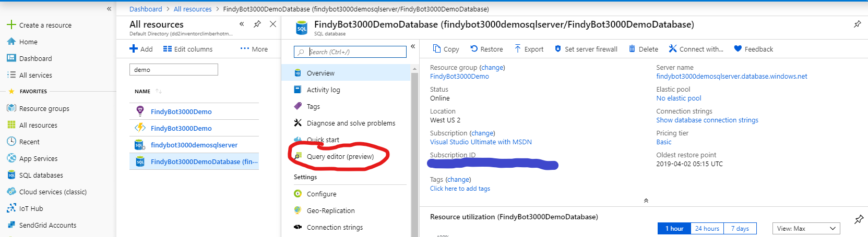
Task: Open IoT Hub in sidebar
Action: pyautogui.click(x=31, y=208)
